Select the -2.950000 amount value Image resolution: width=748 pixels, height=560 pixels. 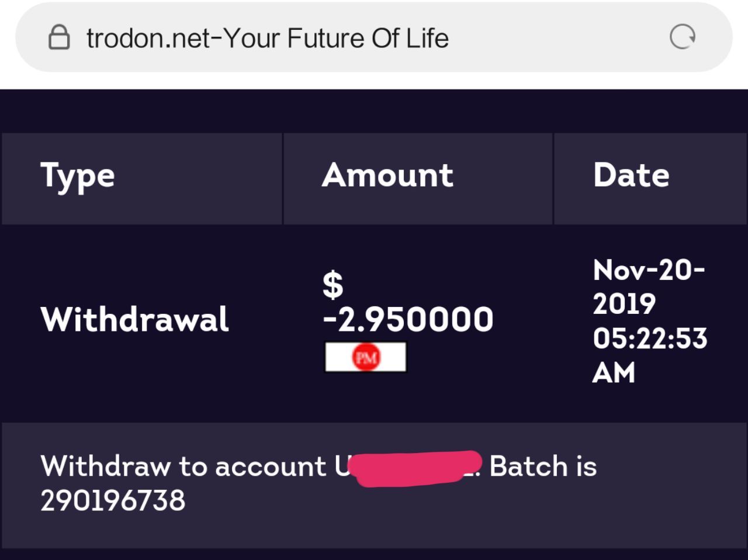[408, 320]
